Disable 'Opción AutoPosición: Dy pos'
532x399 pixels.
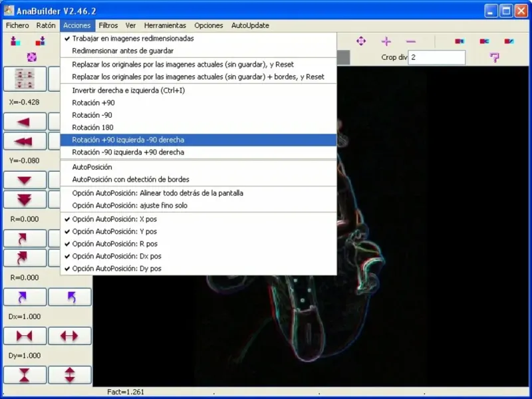point(116,269)
